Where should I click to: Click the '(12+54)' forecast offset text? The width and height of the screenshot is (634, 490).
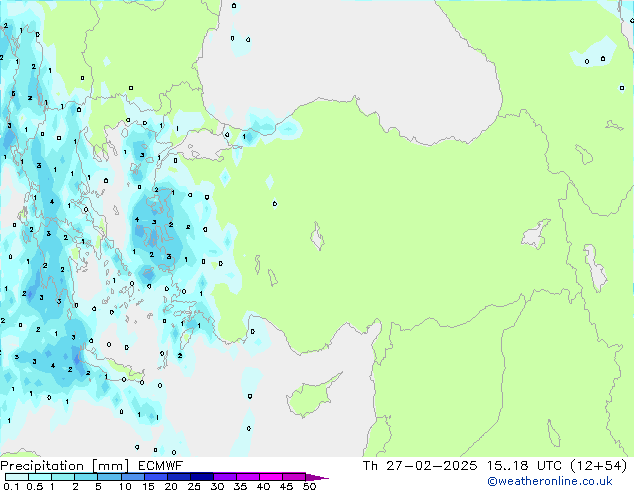(x=598, y=466)
